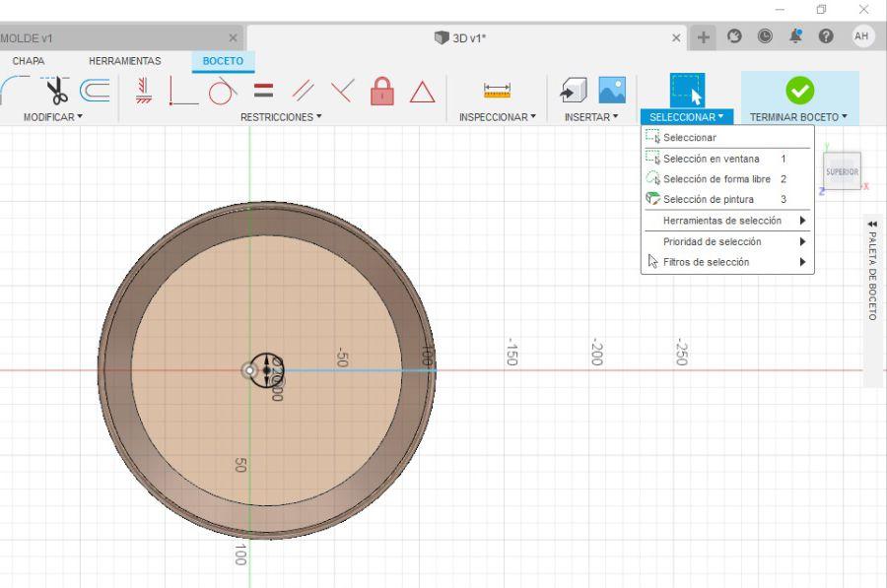The height and width of the screenshot is (588, 887).
Task: Click the "-200" axis label
Action: pos(596,352)
